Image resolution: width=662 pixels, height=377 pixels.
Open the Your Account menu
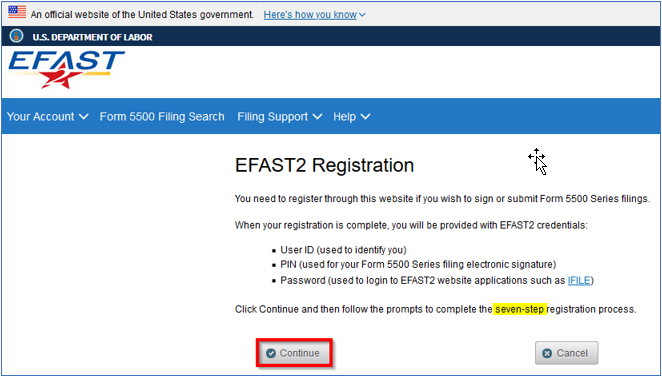(48, 117)
